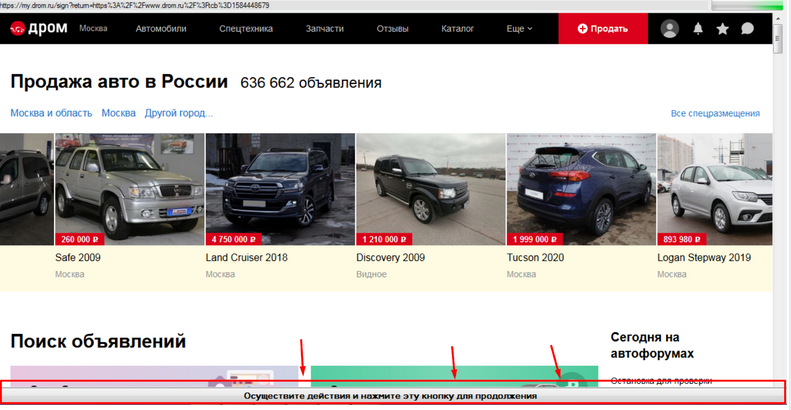Viewport: 791px width, 410px height.
Task: Open Отзывы menu item
Action: coord(392,29)
